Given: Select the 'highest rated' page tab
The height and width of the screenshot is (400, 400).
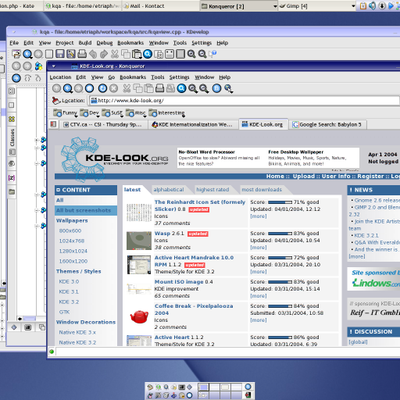Looking at the screenshot, I should (213, 190).
